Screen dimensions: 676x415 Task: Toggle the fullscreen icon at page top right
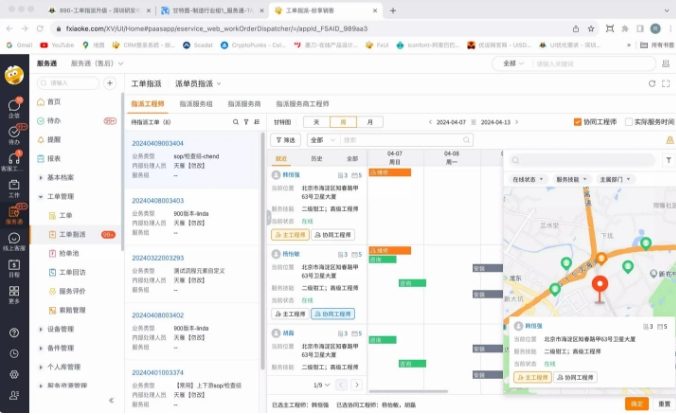pos(666,84)
